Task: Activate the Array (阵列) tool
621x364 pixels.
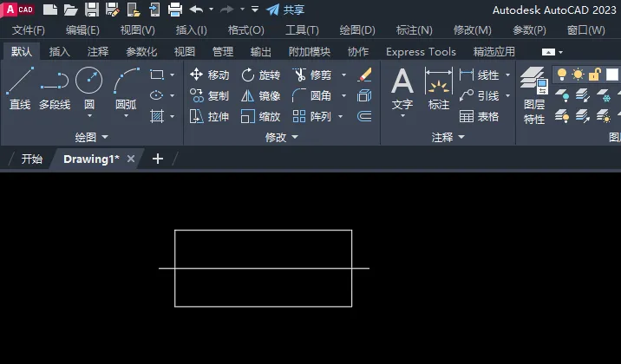Action: pyautogui.click(x=312, y=116)
